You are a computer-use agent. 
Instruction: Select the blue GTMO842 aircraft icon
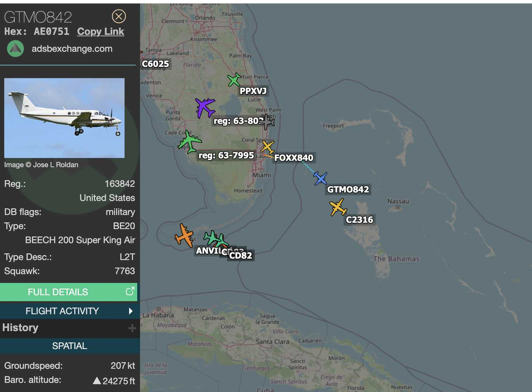pyautogui.click(x=320, y=178)
